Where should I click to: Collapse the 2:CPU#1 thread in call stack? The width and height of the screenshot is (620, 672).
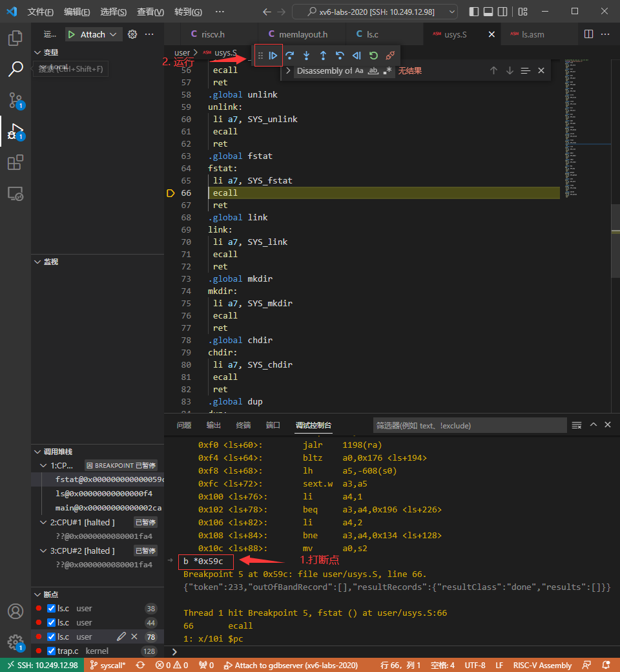point(43,522)
